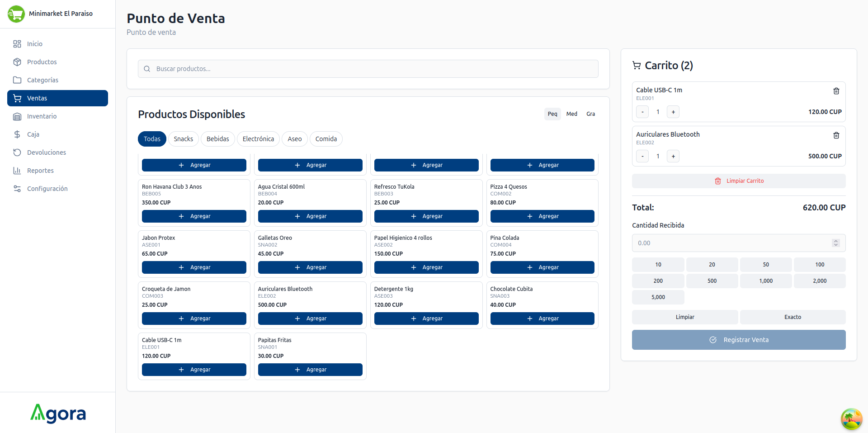Filter products by Bebidas category
The image size is (868, 433).
click(218, 139)
